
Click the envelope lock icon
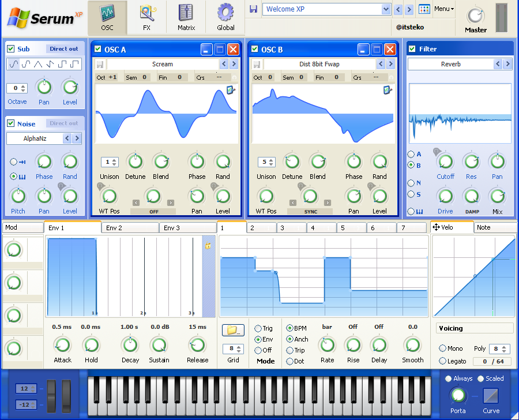(208, 246)
